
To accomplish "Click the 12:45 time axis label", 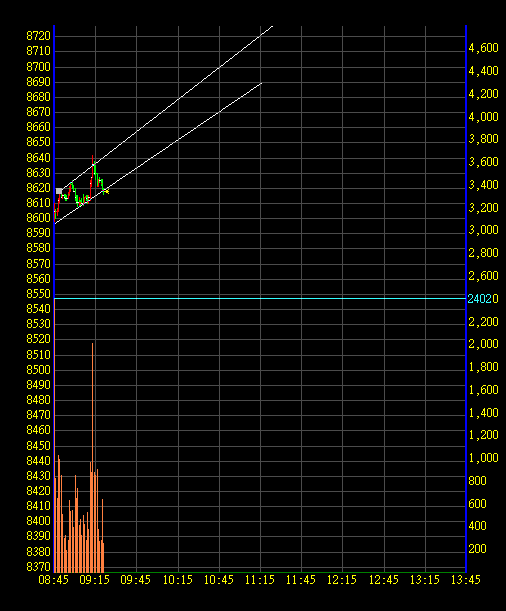I will point(384,580).
